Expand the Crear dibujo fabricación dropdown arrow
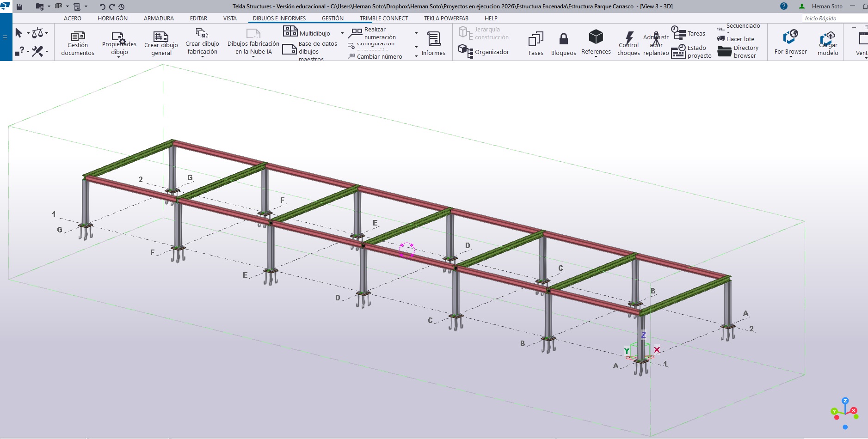This screenshot has width=868, height=439. 202,57
